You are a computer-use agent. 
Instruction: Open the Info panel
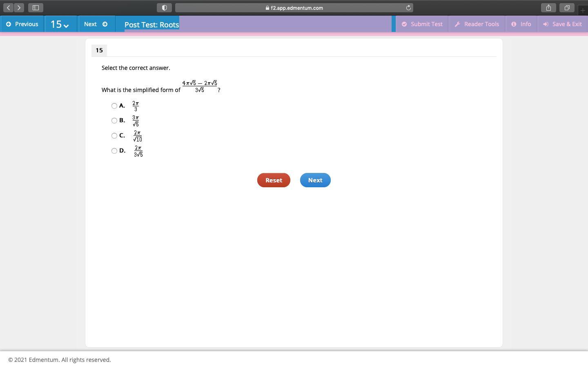click(521, 24)
